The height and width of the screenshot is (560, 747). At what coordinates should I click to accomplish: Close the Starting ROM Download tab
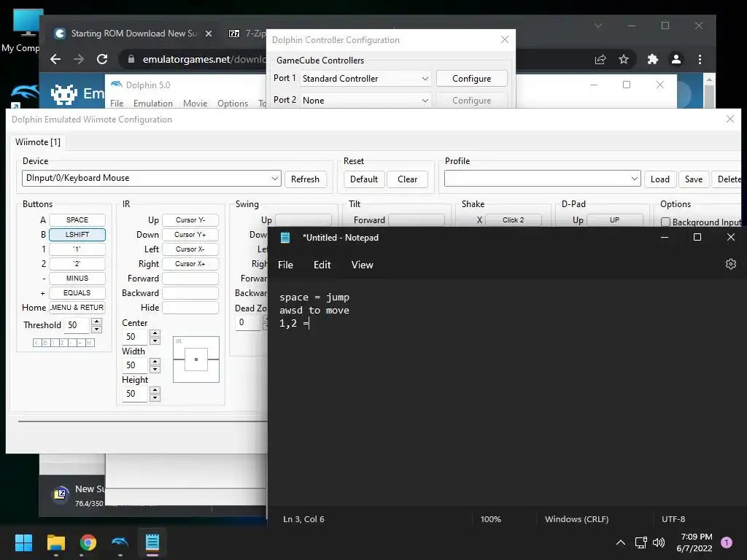point(208,34)
